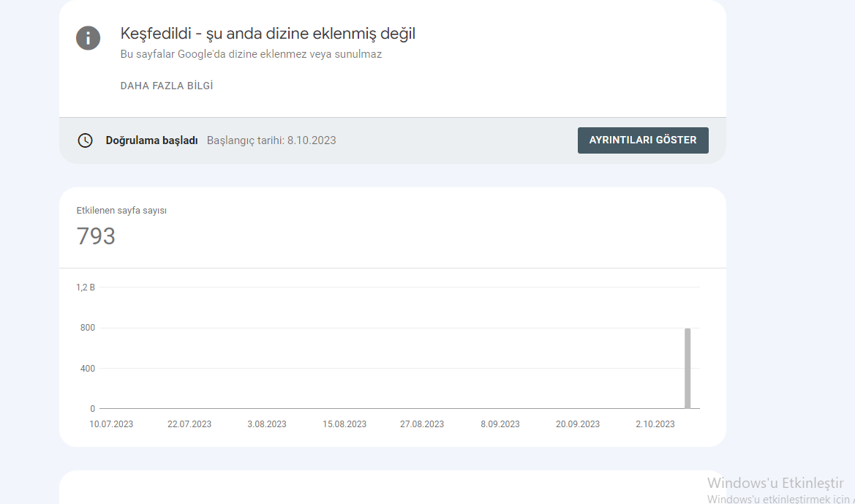
Task: Click the 10.07.2023 date label
Action: pos(111,424)
